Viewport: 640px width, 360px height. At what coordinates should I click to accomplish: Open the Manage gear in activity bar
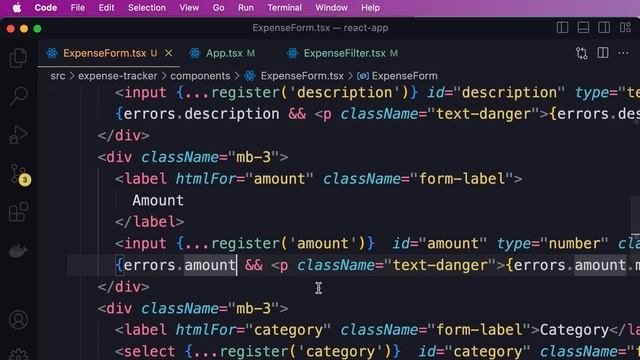(x=18, y=354)
